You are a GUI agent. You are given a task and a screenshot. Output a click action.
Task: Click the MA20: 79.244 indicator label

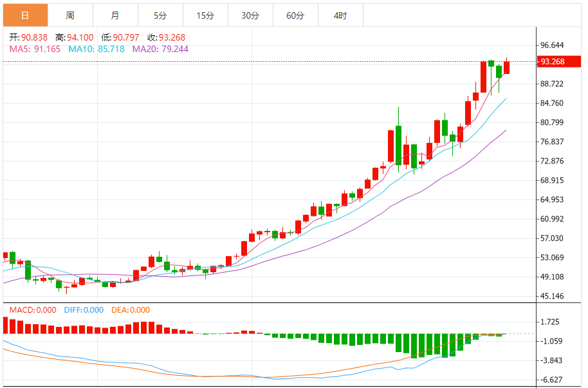[x=161, y=49]
